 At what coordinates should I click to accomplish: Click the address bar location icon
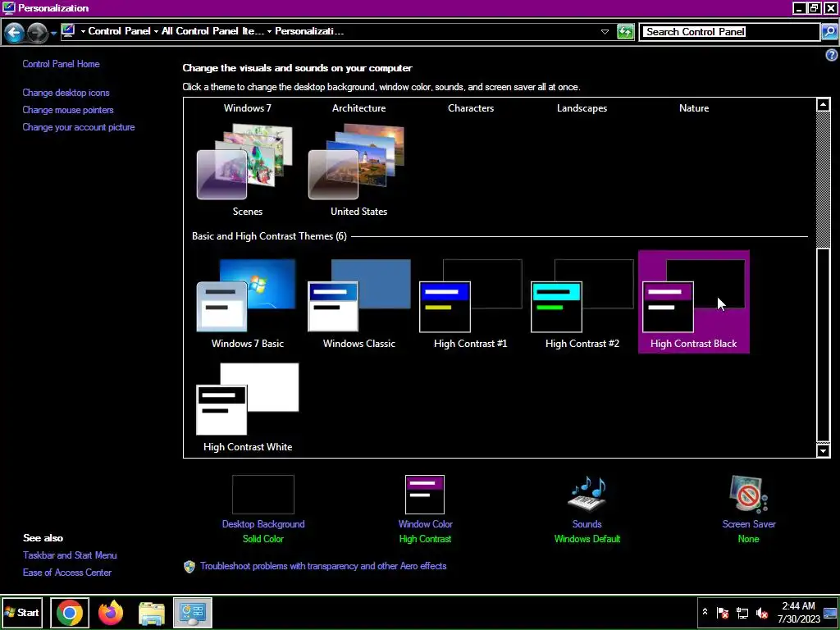click(67, 30)
